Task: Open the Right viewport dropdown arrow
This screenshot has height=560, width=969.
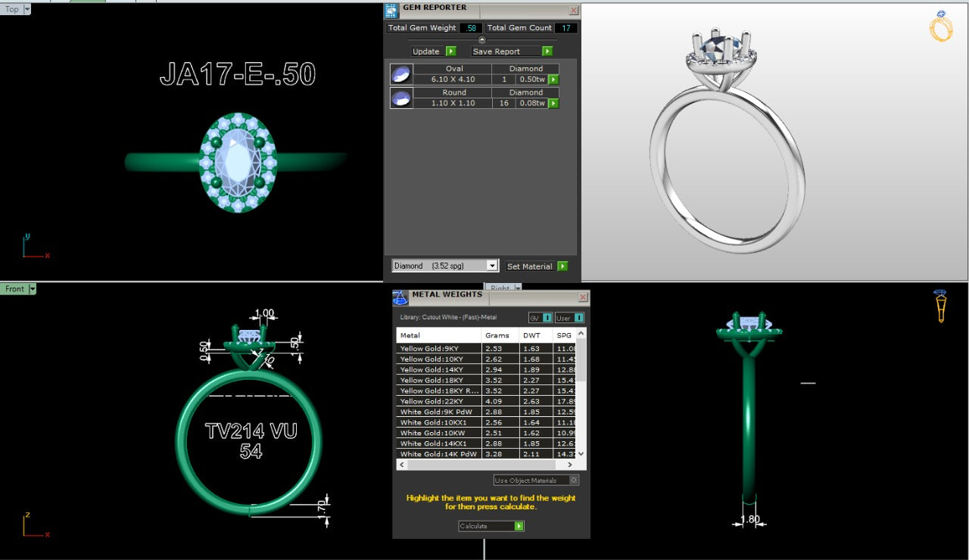Action: [x=519, y=288]
